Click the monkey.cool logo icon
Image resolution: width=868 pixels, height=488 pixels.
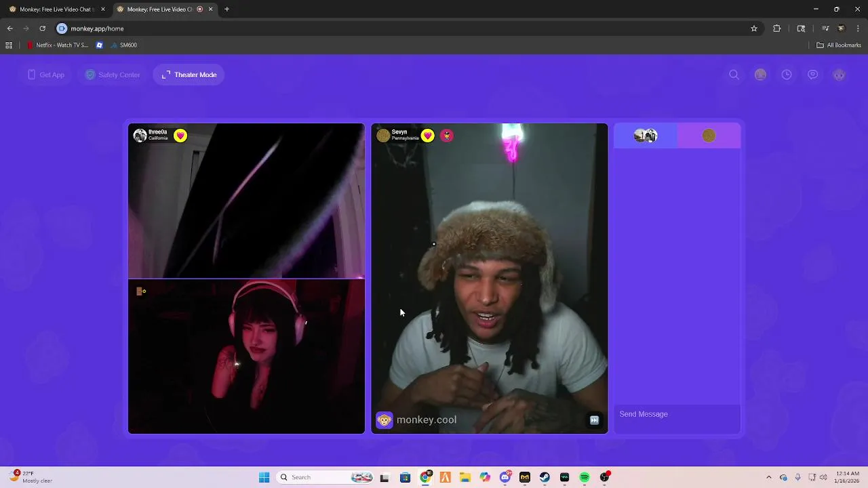384,420
